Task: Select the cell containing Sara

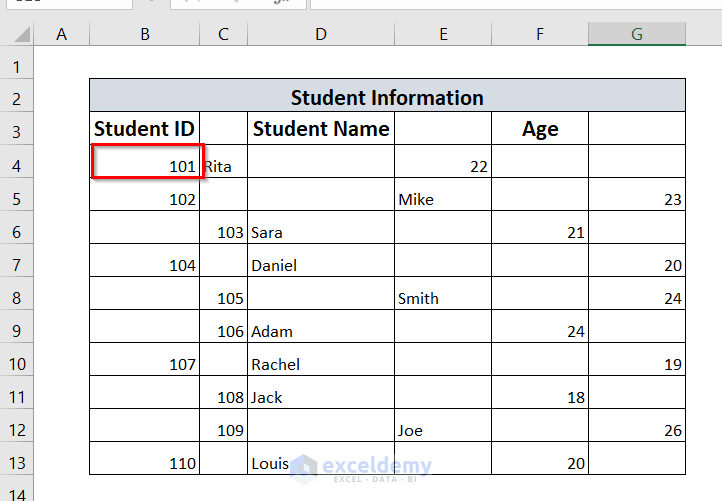Action: click(x=321, y=227)
